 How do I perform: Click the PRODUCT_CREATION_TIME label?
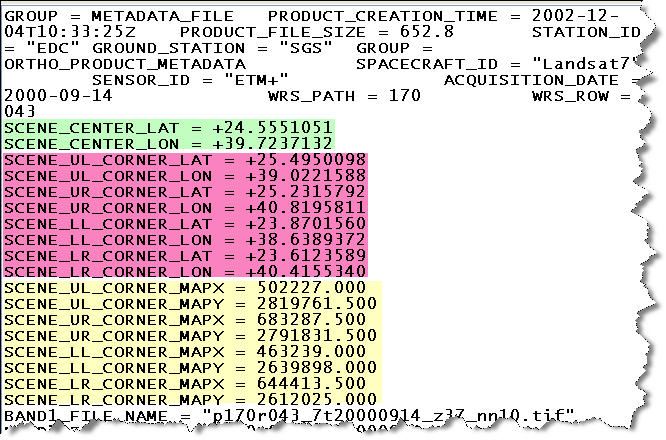pos(383,16)
